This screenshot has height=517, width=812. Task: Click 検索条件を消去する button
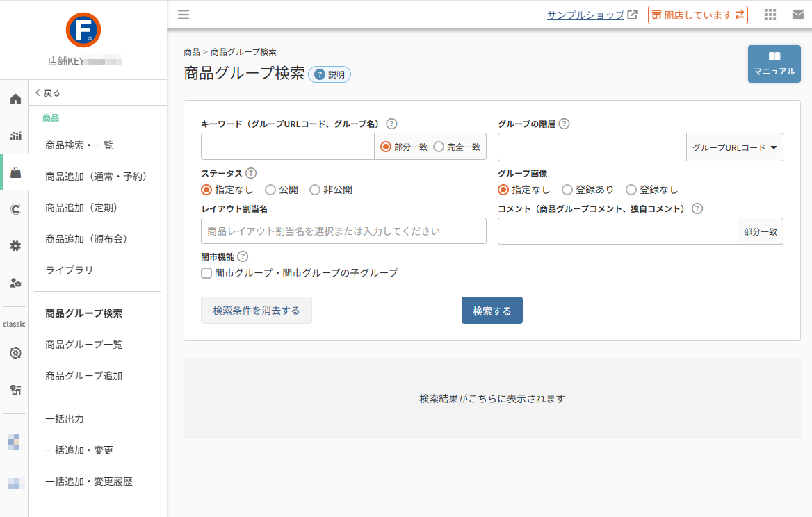(x=257, y=311)
